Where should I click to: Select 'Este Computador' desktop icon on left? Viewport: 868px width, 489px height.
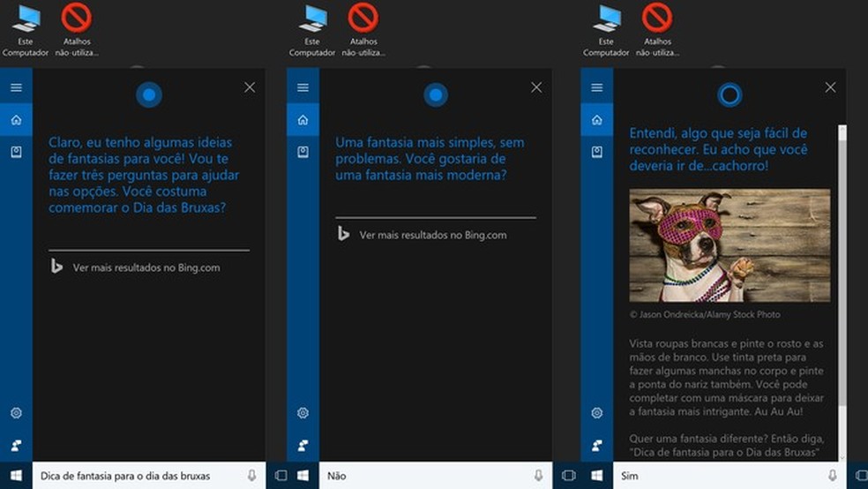[x=26, y=31]
